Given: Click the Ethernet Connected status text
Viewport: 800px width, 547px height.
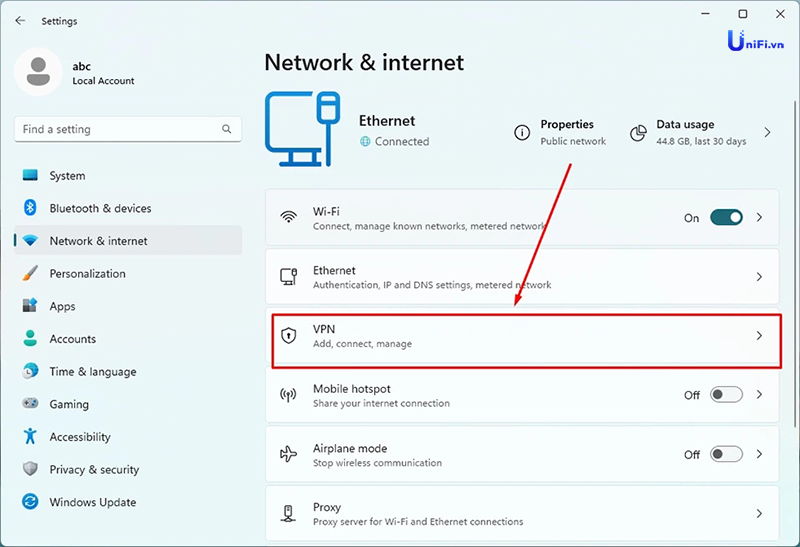Looking at the screenshot, I should tap(402, 141).
